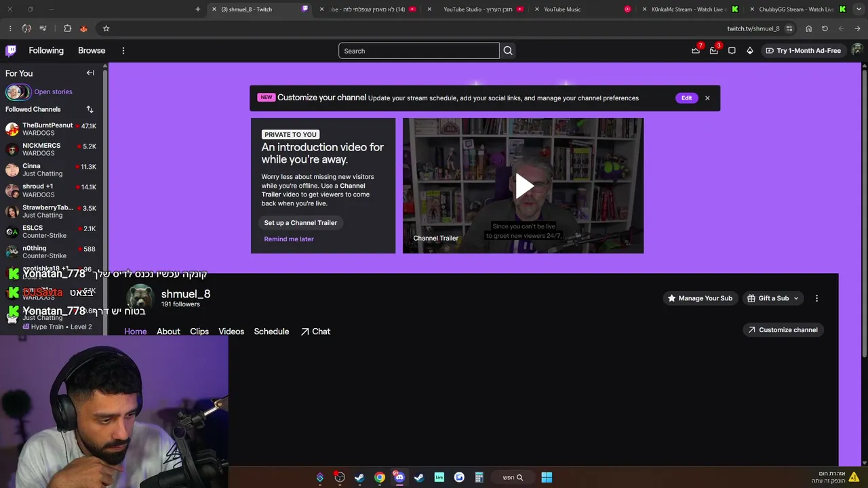Open the About channel tab

168,331
